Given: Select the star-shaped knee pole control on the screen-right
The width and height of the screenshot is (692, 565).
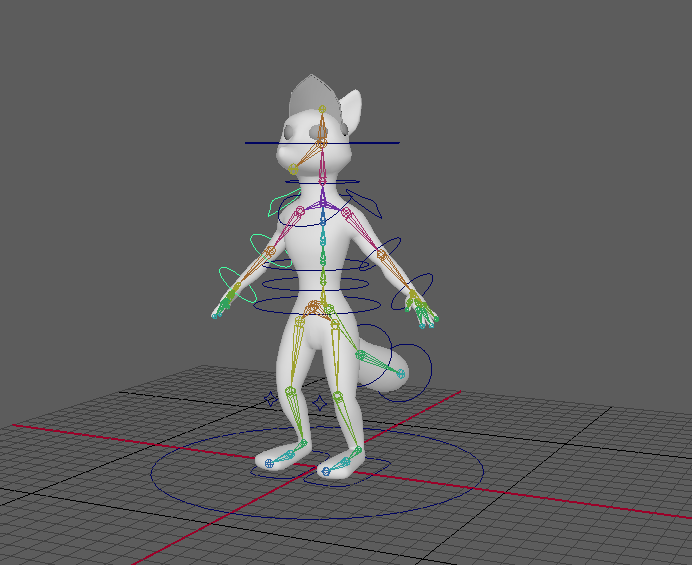Looking at the screenshot, I should click(320, 403).
